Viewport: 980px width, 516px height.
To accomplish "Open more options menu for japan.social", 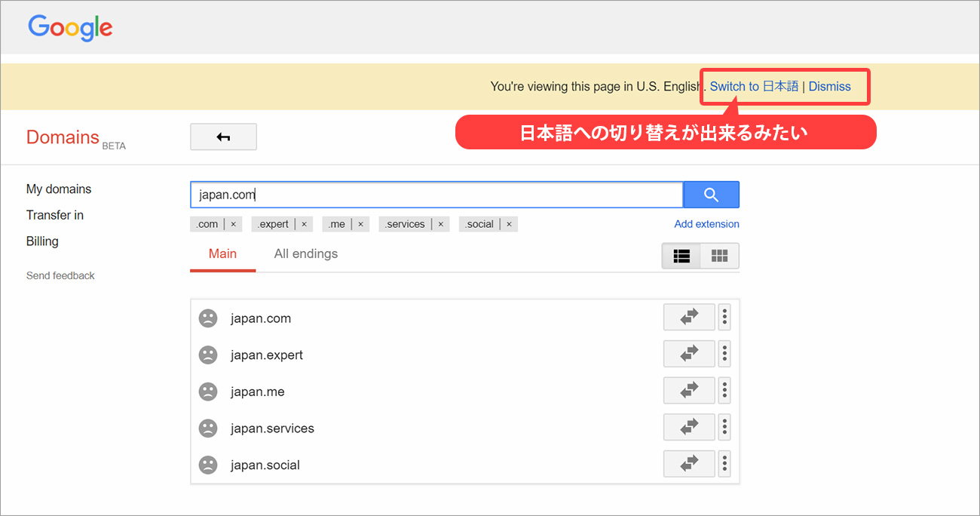I will tap(724, 464).
